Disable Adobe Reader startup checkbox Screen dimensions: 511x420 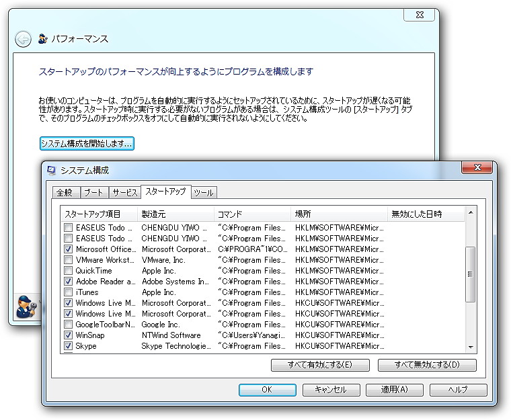click(68, 281)
